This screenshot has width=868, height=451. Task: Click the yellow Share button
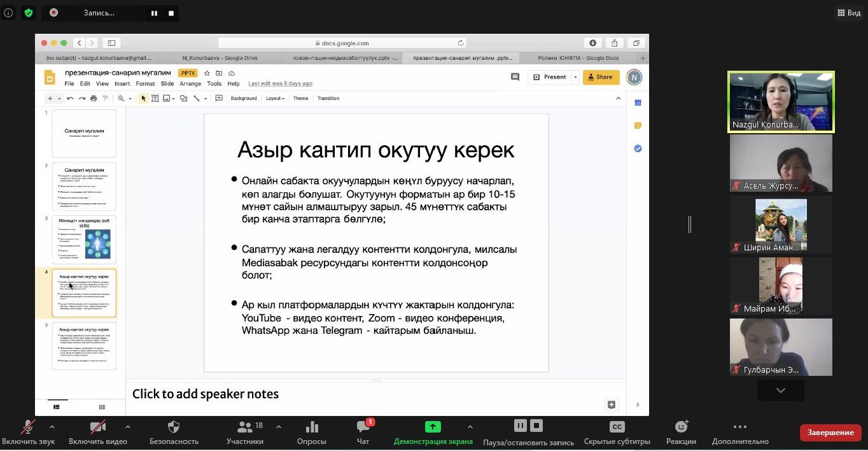(x=601, y=77)
